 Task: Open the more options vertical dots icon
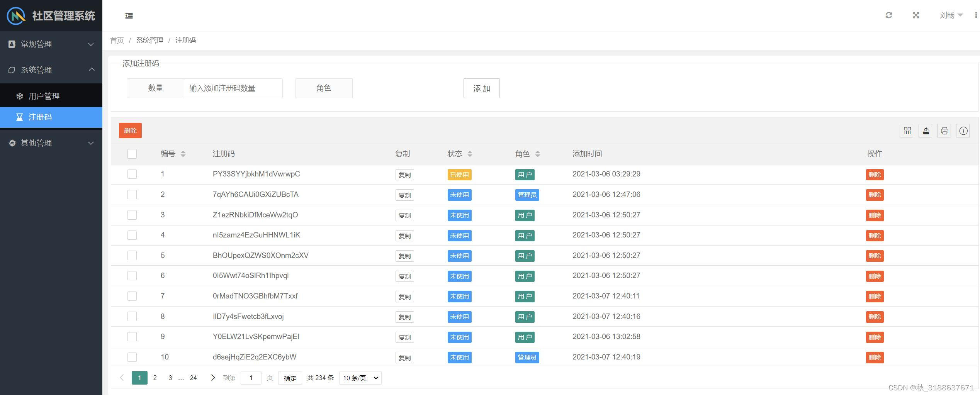point(976,15)
